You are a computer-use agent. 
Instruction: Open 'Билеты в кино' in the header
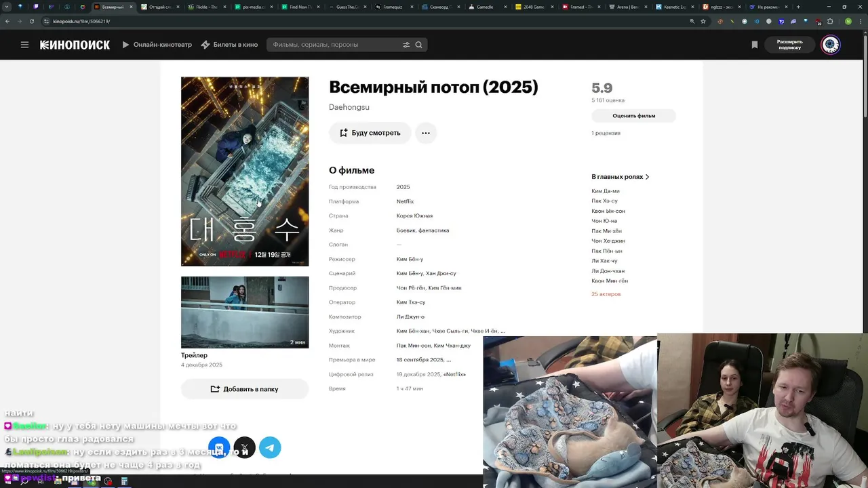229,45
